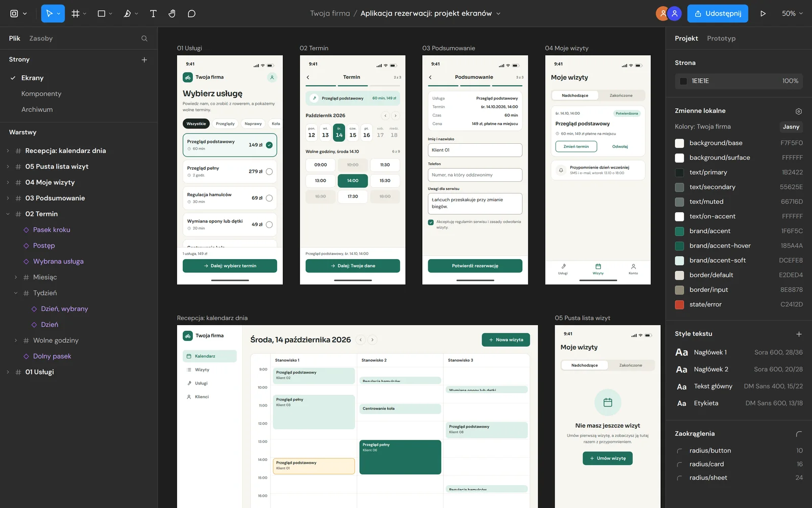Open the Projekt tab
Image resolution: width=812 pixels, height=508 pixels.
coord(686,39)
